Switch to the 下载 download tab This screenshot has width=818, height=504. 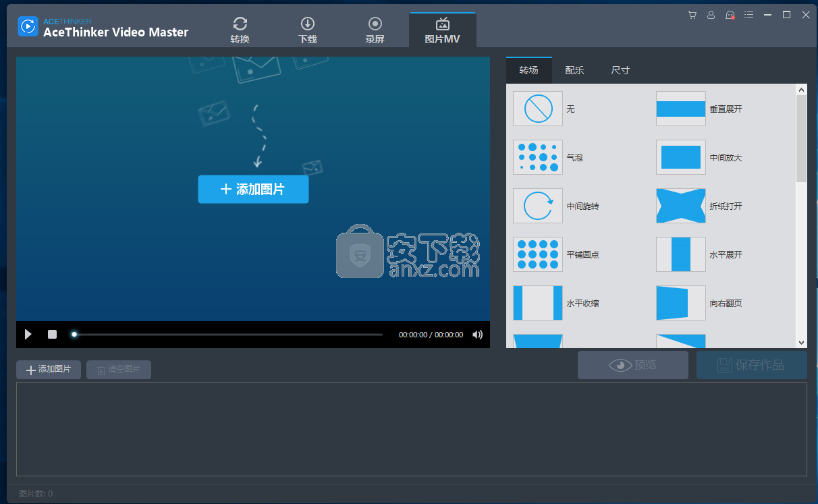307,30
